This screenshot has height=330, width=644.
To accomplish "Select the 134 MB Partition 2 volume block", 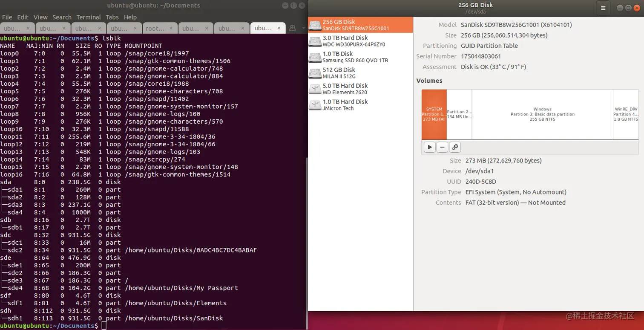I will click(459, 114).
